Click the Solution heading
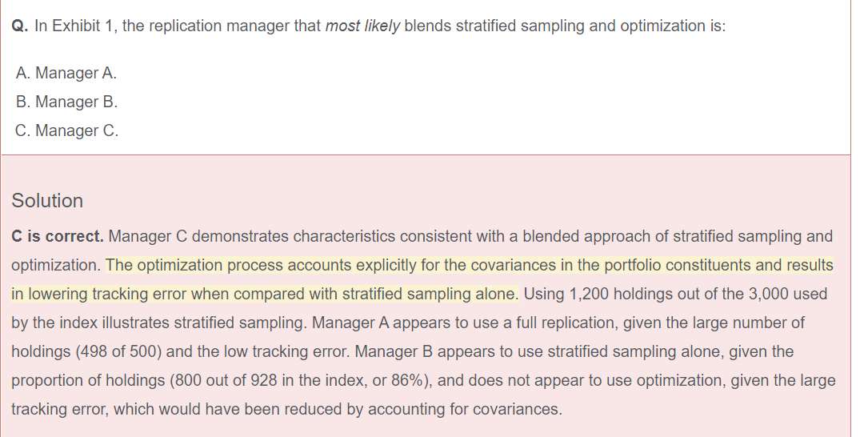 point(47,201)
